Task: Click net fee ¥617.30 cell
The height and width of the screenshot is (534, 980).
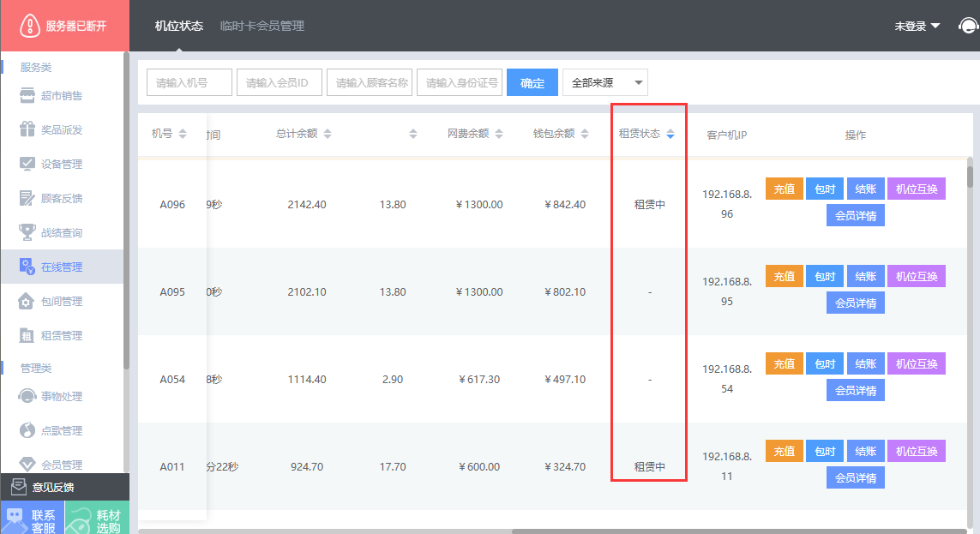Action: [479, 379]
